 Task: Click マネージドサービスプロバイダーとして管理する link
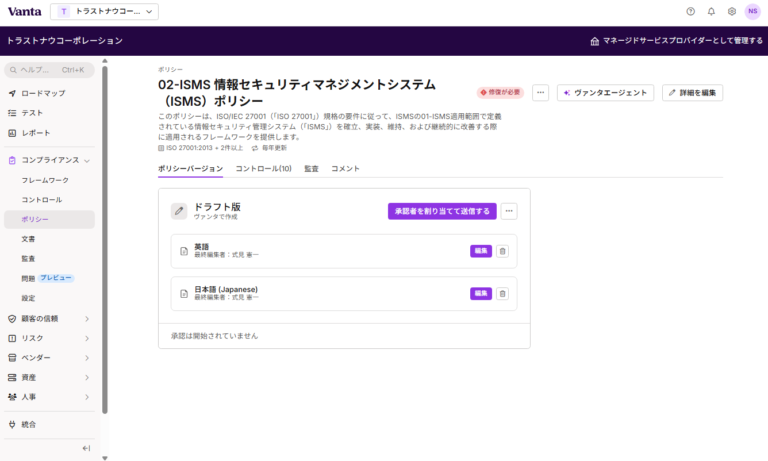676,41
